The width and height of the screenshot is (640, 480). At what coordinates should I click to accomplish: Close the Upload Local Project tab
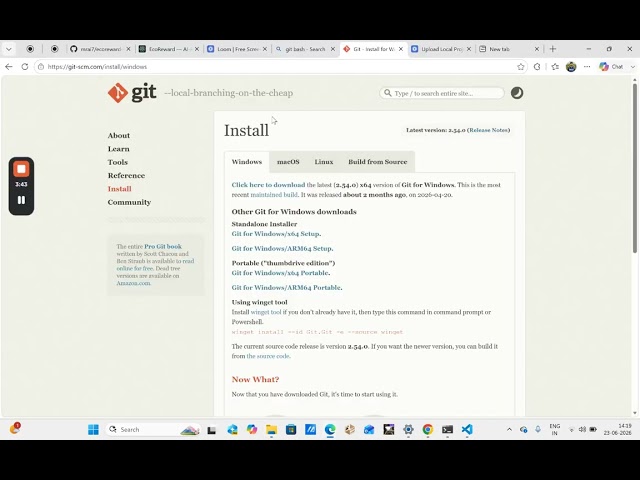[469, 49]
